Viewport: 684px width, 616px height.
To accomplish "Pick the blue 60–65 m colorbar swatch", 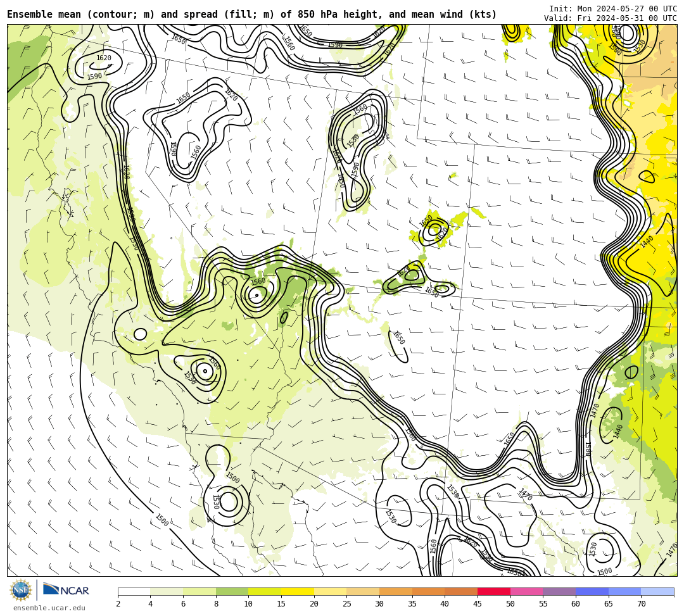I will 592,591.
